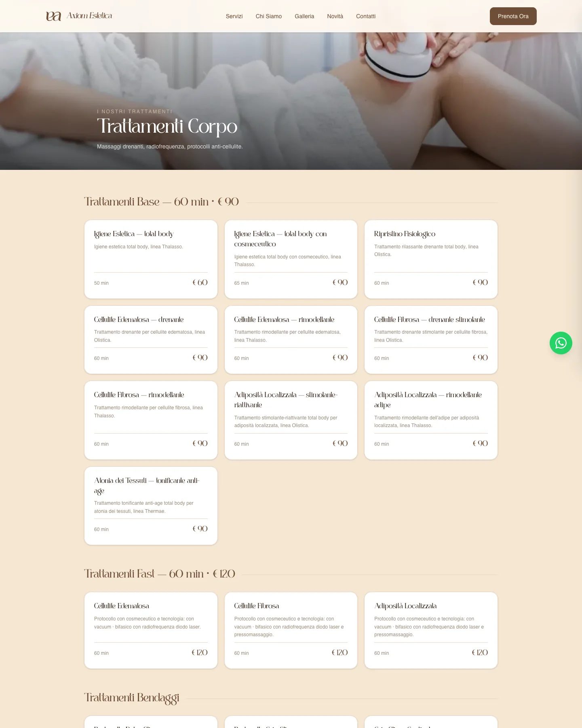Open the Galleria nav link

[304, 16]
